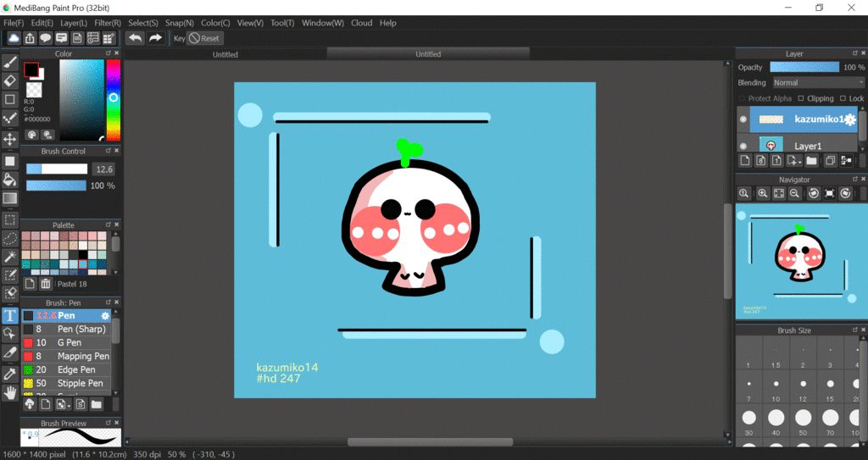Select the Mapping Pen brush

coord(66,356)
